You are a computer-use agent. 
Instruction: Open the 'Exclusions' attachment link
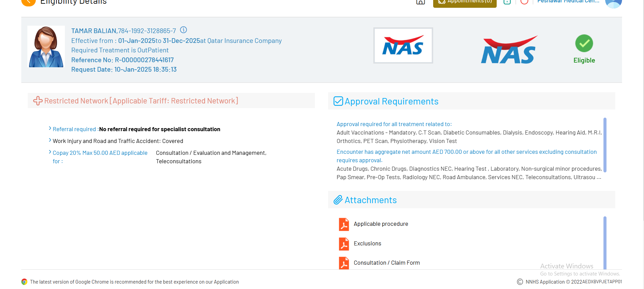point(367,243)
